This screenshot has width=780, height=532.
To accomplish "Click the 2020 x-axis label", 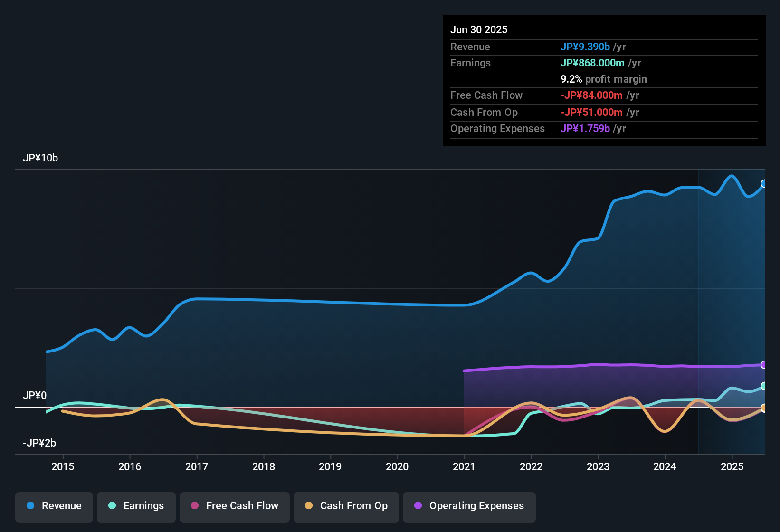I will 397,466.
